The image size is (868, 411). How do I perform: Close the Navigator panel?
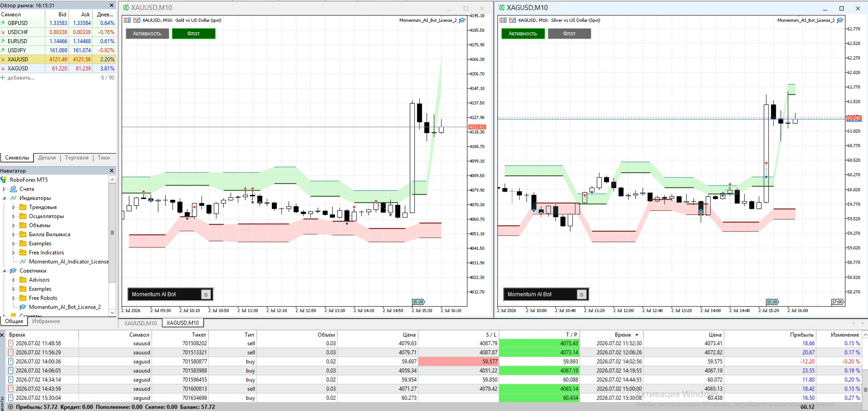pyautogui.click(x=112, y=170)
